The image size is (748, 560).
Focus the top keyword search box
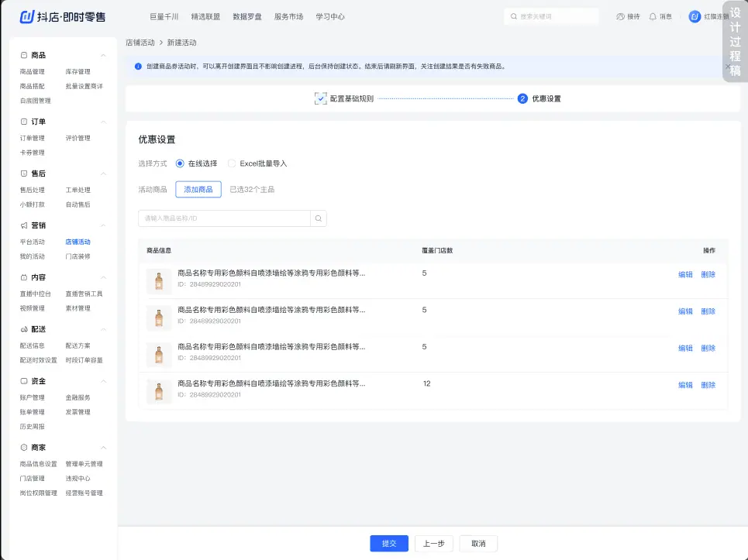tap(551, 16)
